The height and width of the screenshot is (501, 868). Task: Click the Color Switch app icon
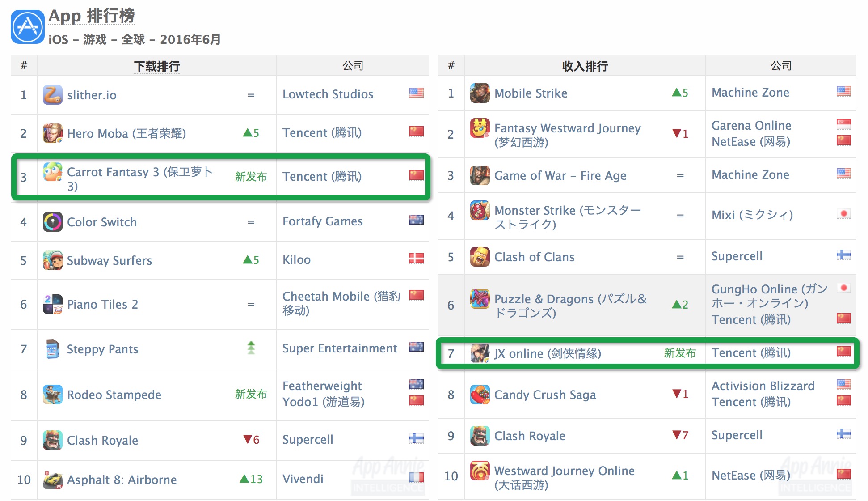pos(53,222)
